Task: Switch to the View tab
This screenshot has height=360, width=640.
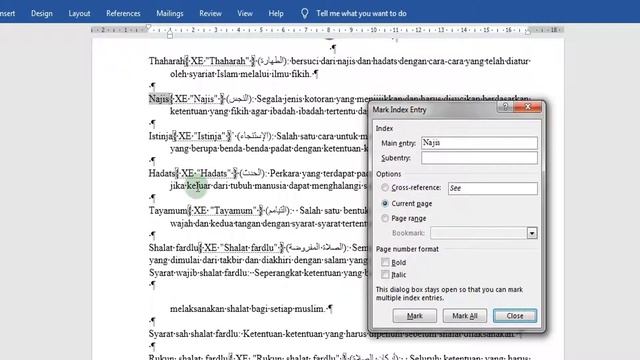Action: (245, 13)
